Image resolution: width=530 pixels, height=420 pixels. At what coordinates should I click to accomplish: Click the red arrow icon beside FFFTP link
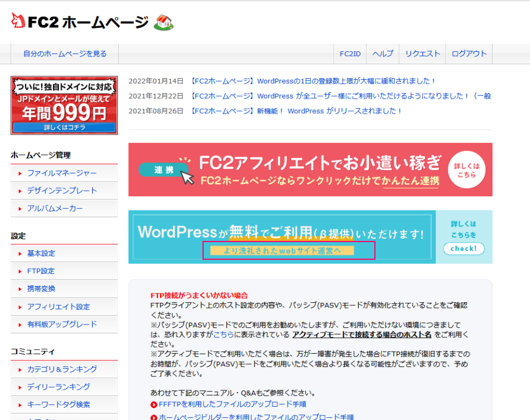coord(154,404)
